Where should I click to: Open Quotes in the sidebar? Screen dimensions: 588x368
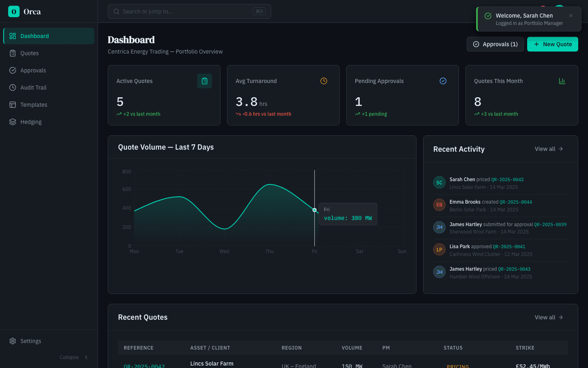tap(49, 53)
